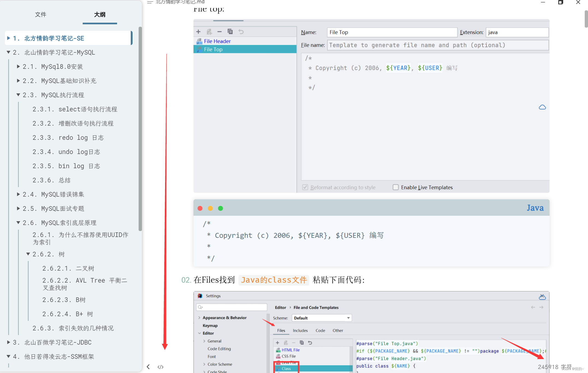This screenshot has width=588, height=373.
Task: Click the green dot on the Java code block
Action: pos(220,208)
